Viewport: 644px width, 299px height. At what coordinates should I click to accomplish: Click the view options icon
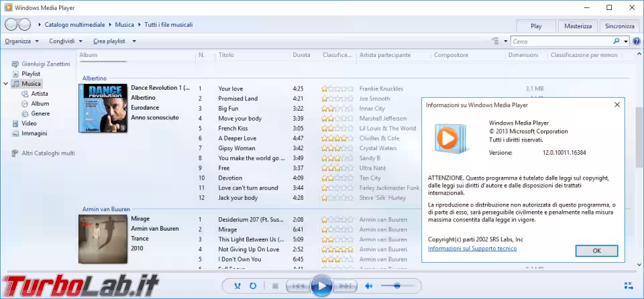click(496, 42)
